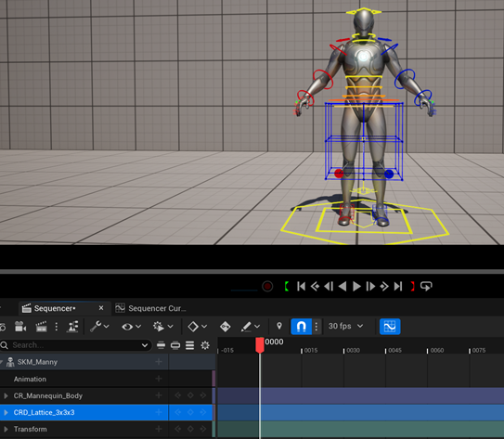The width and height of the screenshot is (504, 439).
Task: Click the red playhead marker on timeline
Action: coord(260,345)
